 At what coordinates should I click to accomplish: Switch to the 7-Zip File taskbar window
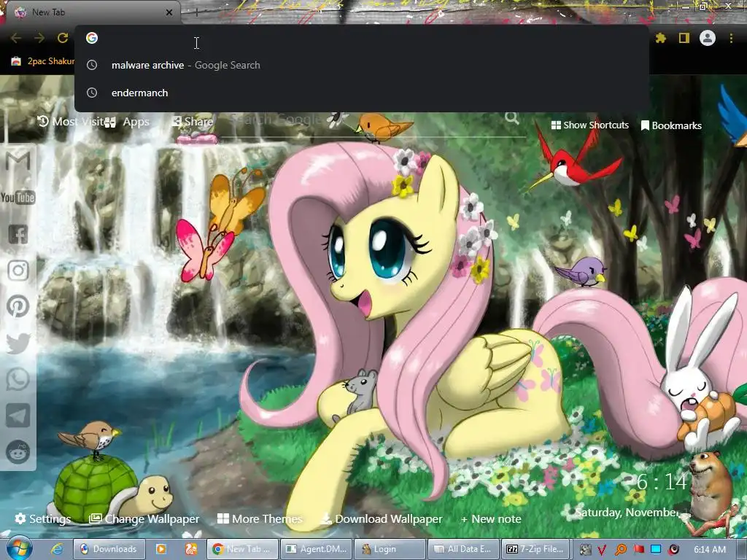click(535, 549)
